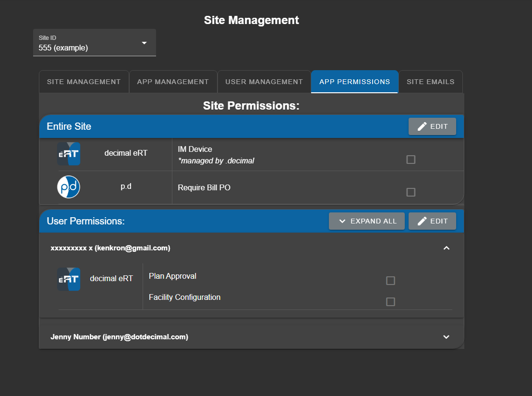Image resolution: width=532 pixels, height=396 pixels.
Task: Select the Site Emails tab
Action: pos(430,82)
